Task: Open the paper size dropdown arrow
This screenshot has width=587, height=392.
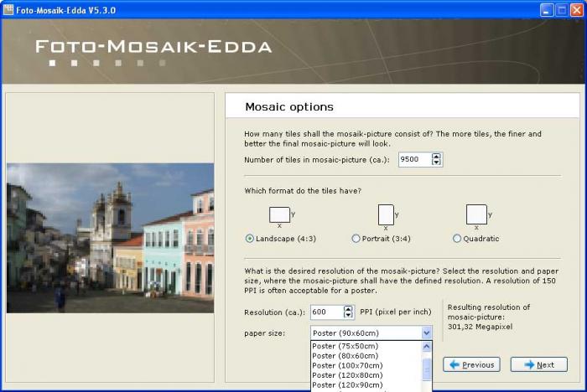Action: pos(426,333)
